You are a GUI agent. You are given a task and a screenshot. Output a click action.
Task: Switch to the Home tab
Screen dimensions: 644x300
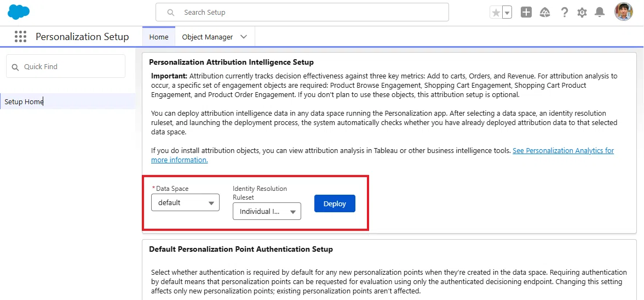(159, 37)
